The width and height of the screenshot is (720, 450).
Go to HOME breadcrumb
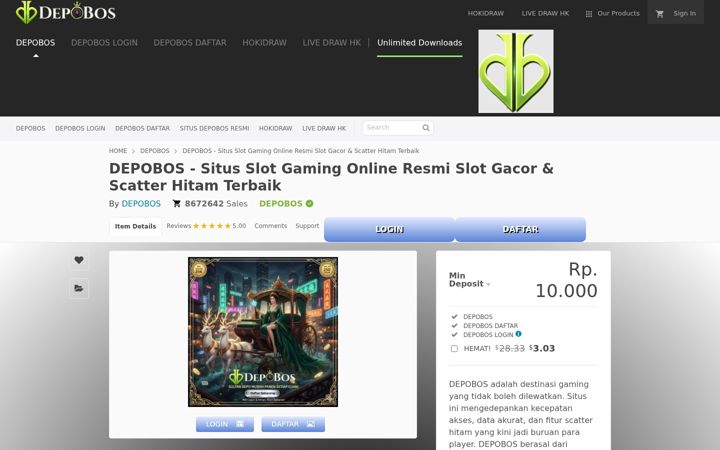coord(118,151)
